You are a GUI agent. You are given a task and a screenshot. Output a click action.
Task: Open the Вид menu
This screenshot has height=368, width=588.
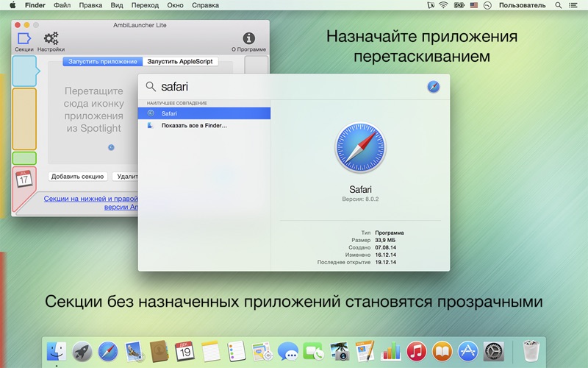[117, 5]
